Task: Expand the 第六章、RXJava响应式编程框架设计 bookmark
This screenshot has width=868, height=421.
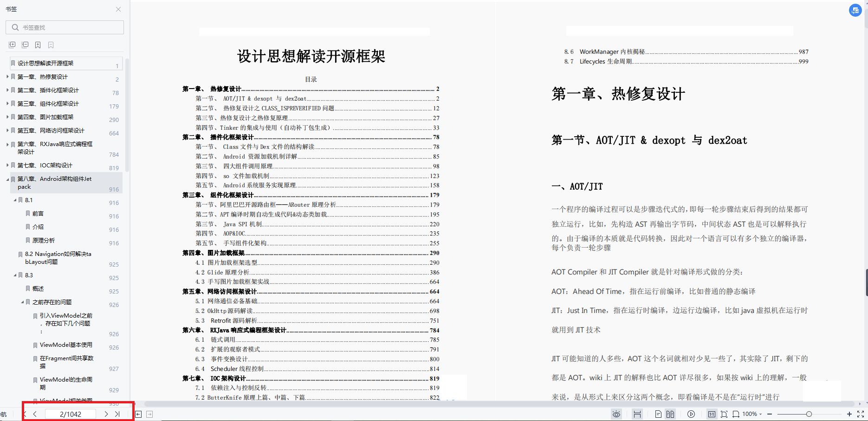Action: [7, 144]
